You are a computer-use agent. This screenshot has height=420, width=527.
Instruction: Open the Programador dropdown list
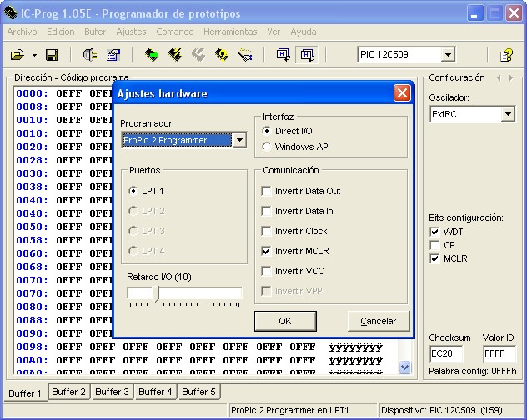(239, 140)
